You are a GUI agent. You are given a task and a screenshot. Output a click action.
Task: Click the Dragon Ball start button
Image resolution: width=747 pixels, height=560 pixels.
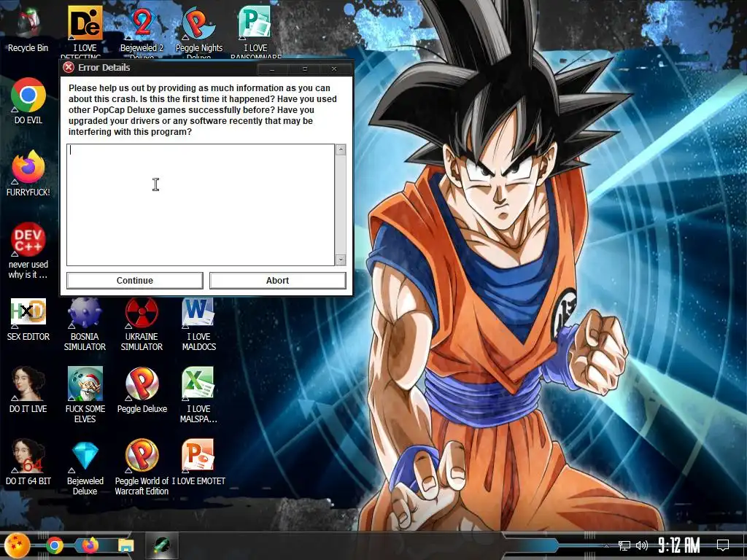coord(18,545)
